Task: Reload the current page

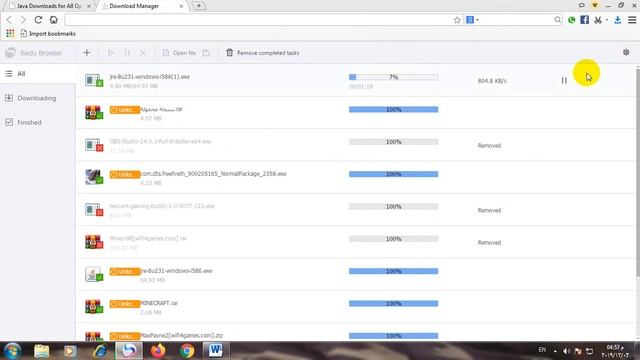Action: tap(38, 20)
